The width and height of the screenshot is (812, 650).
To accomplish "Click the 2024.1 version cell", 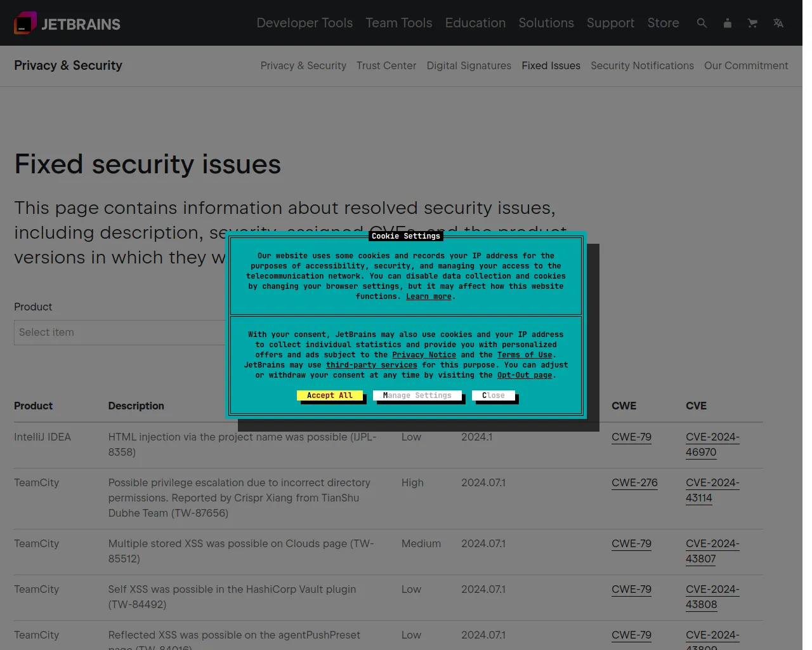I will pos(476,437).
